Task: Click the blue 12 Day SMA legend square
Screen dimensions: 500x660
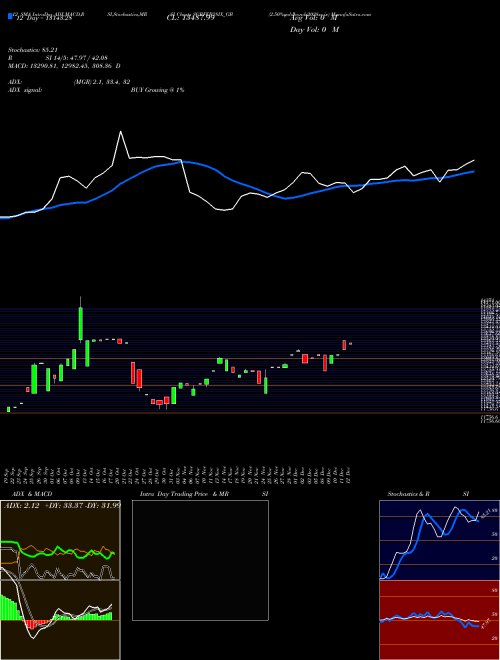Action: click(10, 16)
